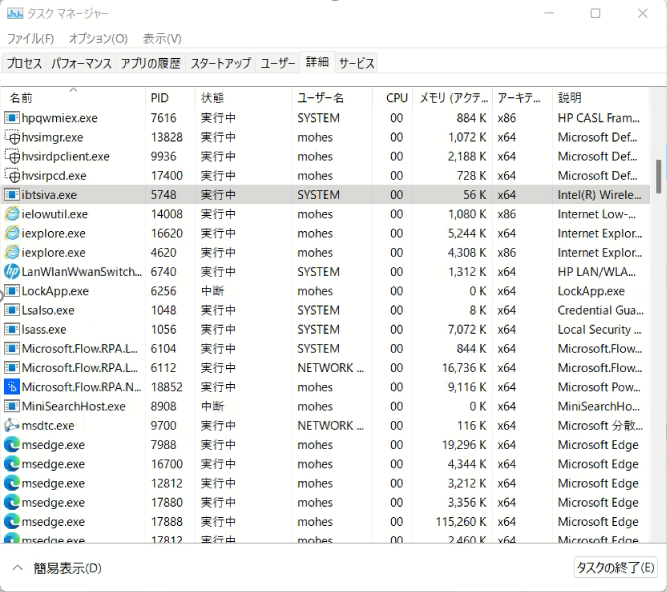Sort by the PID column header
Image resolution: width=667 pixels, height=592 pixels.
(170, 98)
